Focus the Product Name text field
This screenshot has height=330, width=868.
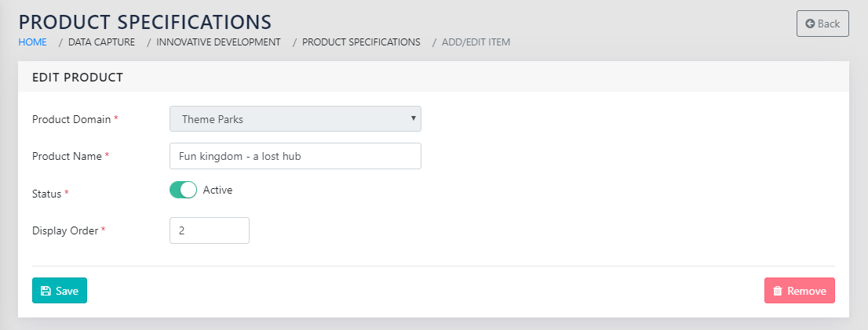point(295,156)
